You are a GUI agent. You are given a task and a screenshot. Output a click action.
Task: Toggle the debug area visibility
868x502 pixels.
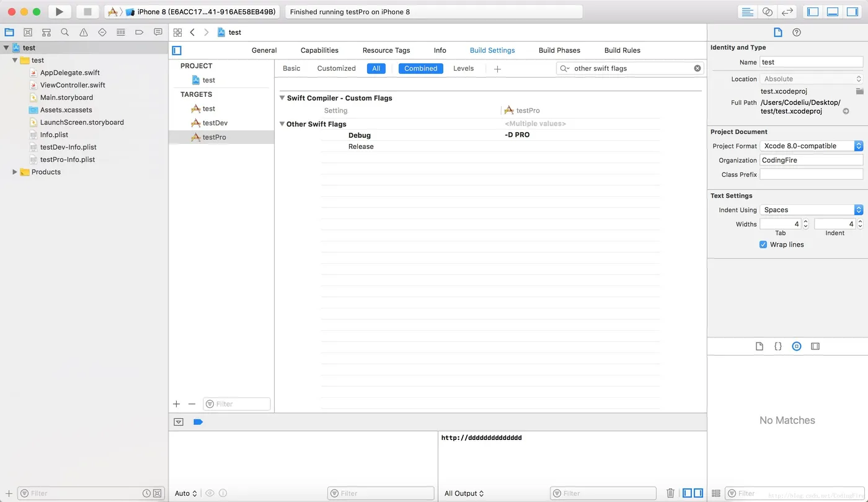(833, 12)
